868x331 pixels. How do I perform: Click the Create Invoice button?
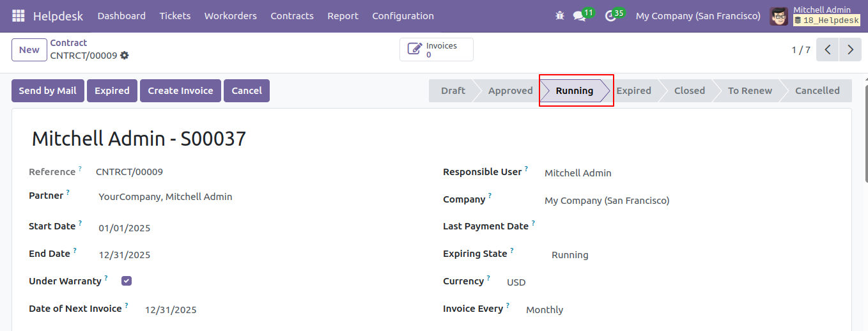180,91
